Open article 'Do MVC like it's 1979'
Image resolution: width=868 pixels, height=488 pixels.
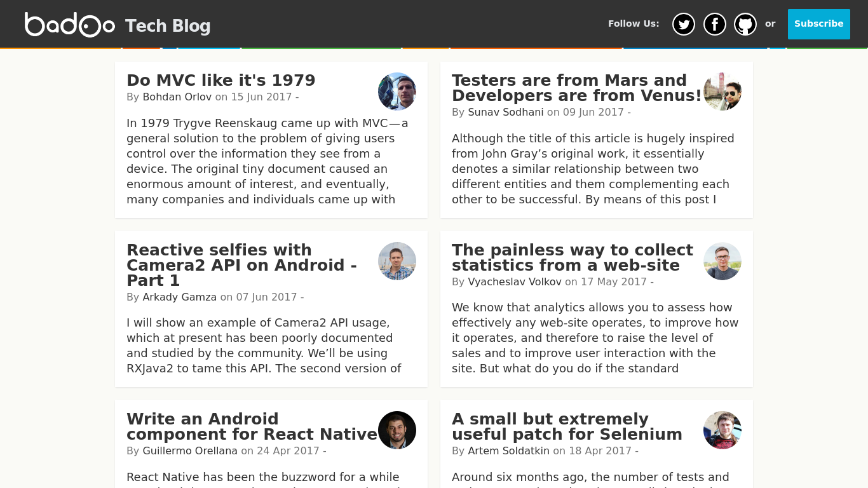coord(221,81)
